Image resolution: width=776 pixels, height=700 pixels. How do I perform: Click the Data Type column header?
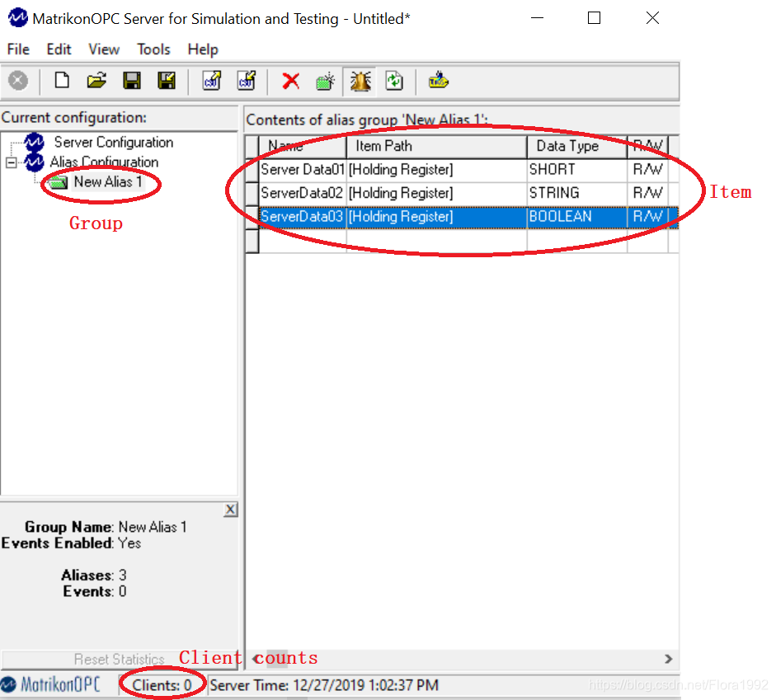click(x=577, y=147)
